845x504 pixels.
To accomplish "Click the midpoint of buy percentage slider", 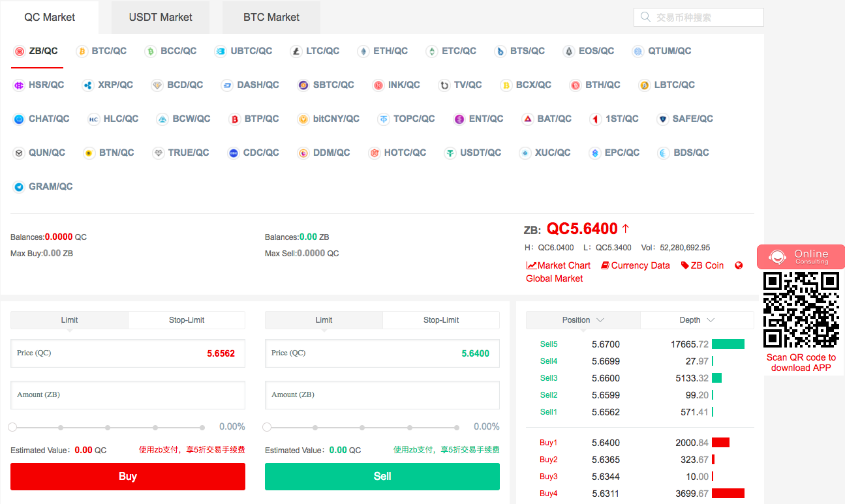I will [x=108, y=428].
